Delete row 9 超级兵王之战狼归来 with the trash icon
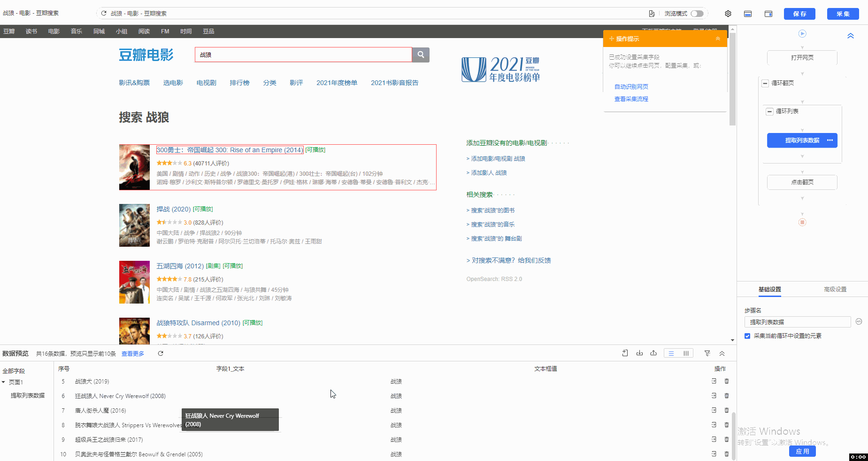The width and height of the screenshot is (868, 461). pos(727,439)
